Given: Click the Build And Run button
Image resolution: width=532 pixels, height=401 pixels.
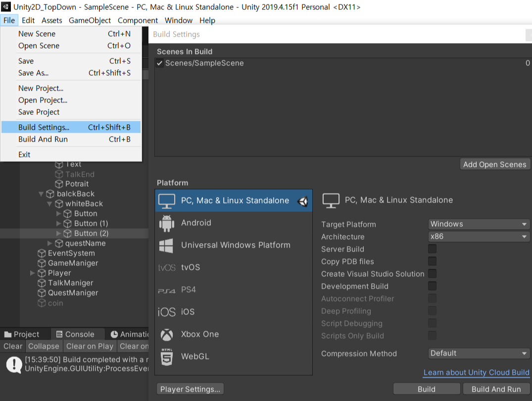Looking at the screenshot, I should (496, 389).
